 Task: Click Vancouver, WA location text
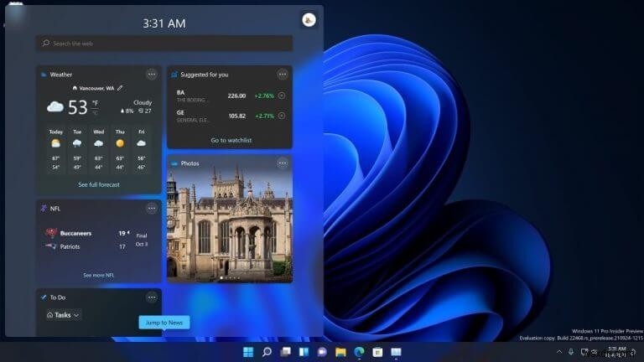point(96,88)
